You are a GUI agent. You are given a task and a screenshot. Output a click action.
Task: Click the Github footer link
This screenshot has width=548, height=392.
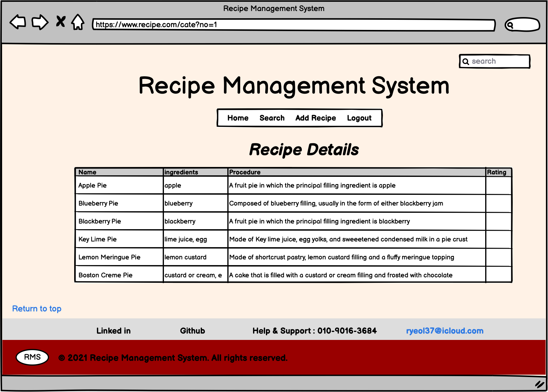[x=192, y=331]
